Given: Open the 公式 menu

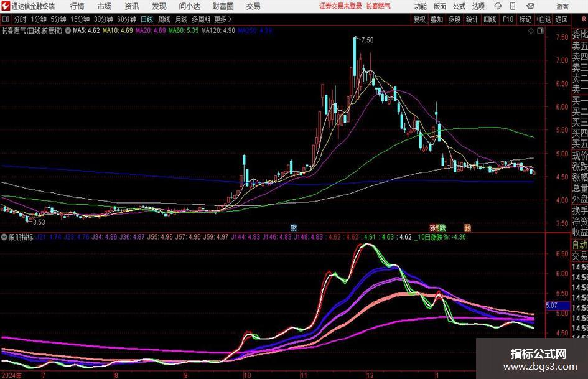Looking at the screenshot, I should 459,6.
